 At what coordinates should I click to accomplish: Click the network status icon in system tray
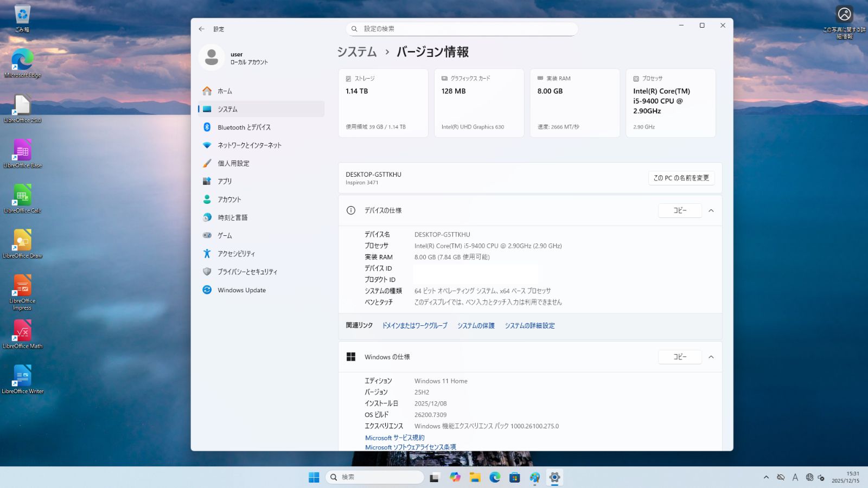coord(810,477)
